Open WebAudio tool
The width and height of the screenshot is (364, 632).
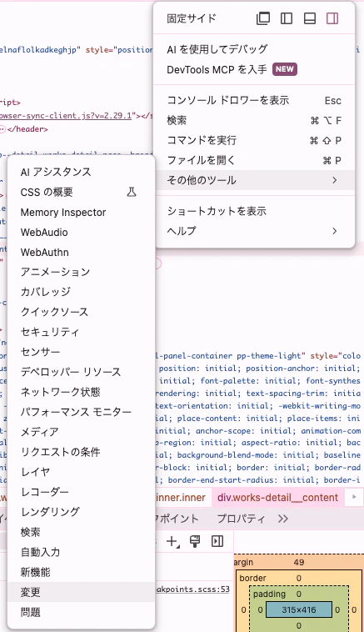[81, 232]
